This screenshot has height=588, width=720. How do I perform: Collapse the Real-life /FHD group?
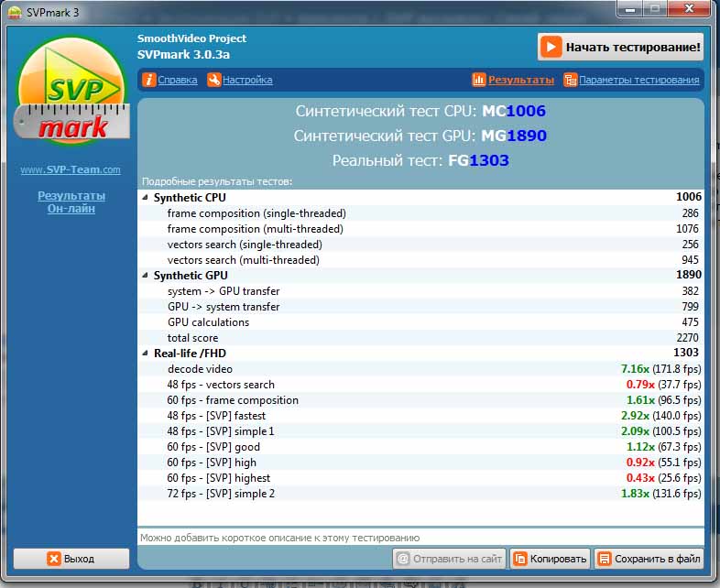tap(145, 353)
